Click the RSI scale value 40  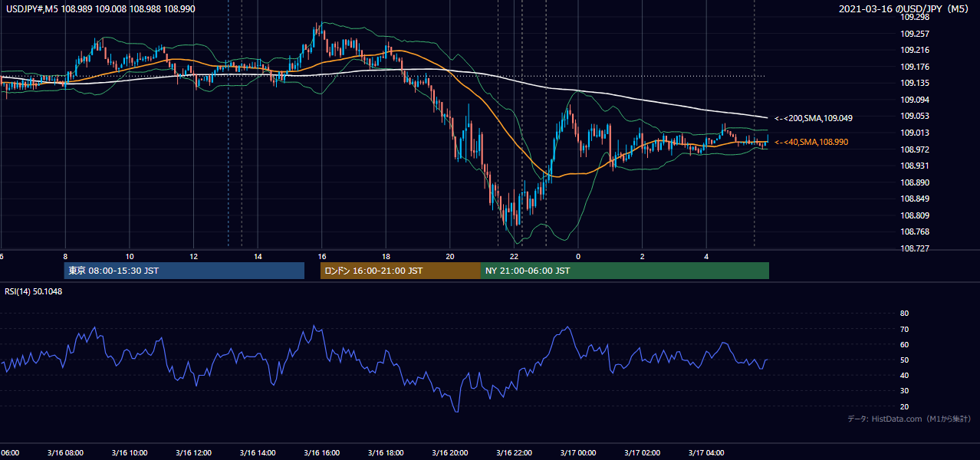(x=904, y=375)
